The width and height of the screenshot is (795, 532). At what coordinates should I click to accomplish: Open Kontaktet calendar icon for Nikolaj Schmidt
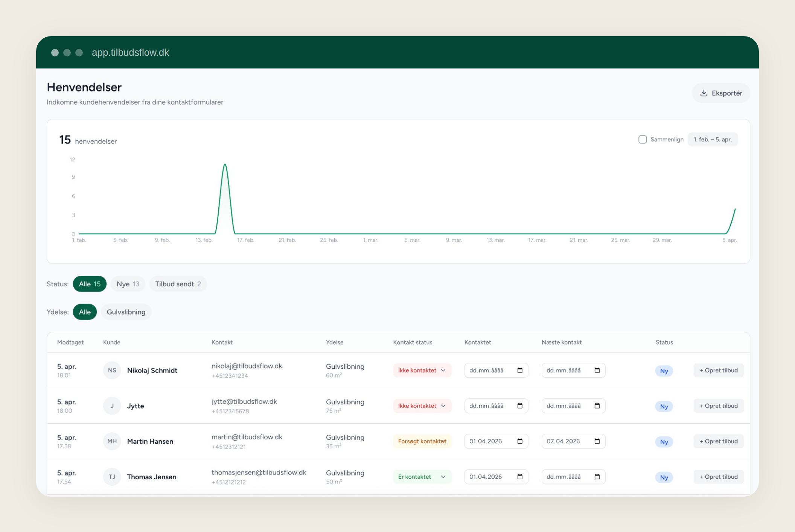520,371
